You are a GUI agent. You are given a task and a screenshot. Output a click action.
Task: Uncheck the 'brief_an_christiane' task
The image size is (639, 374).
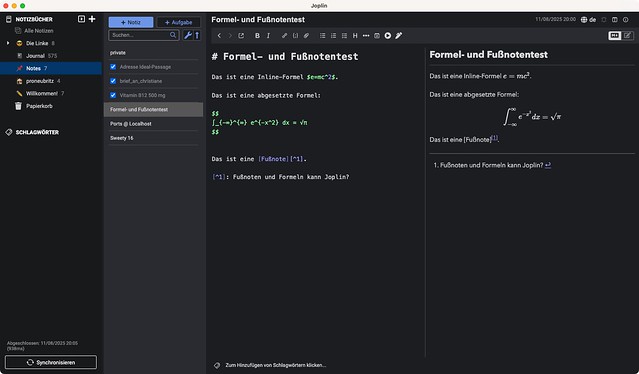click(x=113, y=81)
